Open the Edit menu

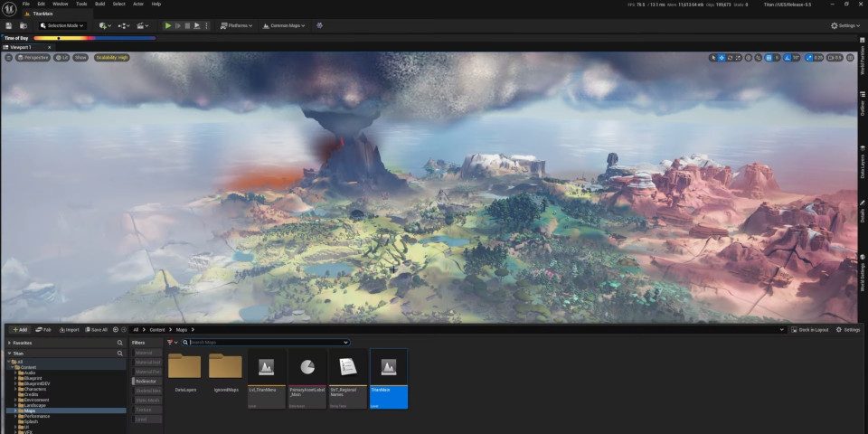pyautogui.click(x=42, y=4)
